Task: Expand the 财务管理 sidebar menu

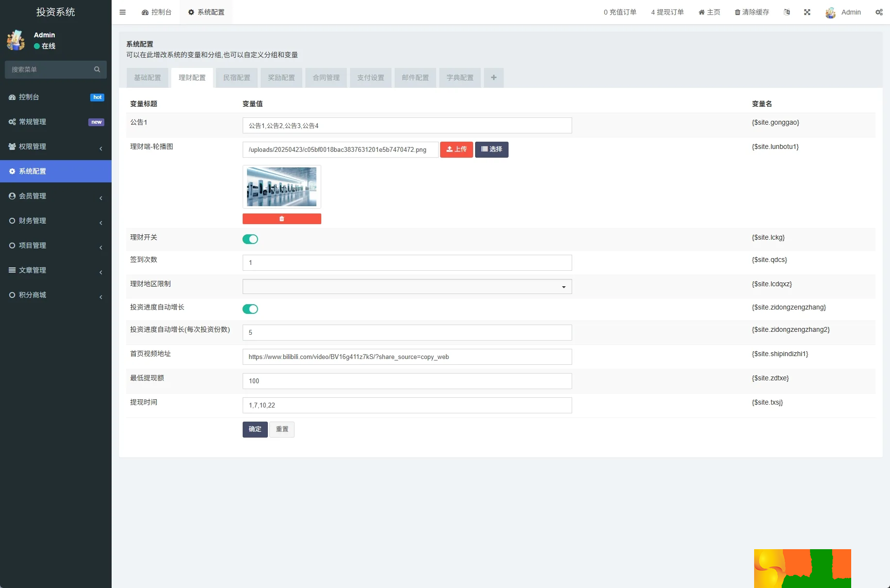Action: coord(55,221)
